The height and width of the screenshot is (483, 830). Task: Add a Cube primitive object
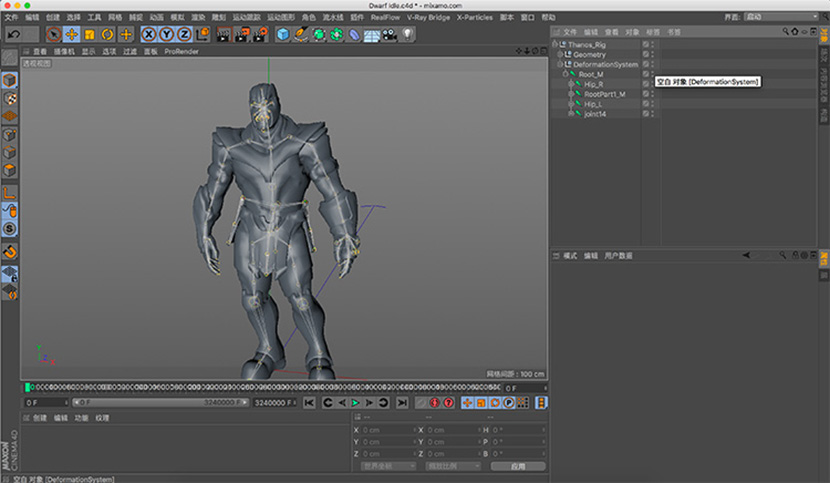[x=283, y=35]
